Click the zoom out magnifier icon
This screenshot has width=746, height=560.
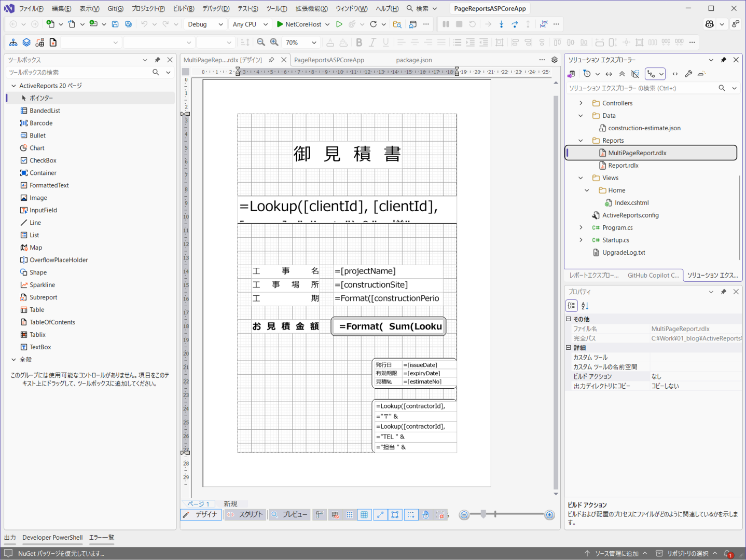pos(261,43)
